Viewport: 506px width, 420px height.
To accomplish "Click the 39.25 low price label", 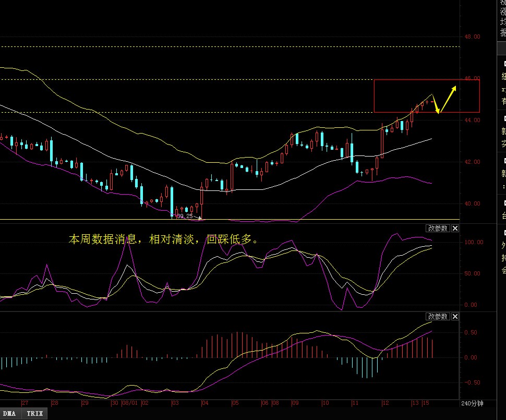I will 185,216.
